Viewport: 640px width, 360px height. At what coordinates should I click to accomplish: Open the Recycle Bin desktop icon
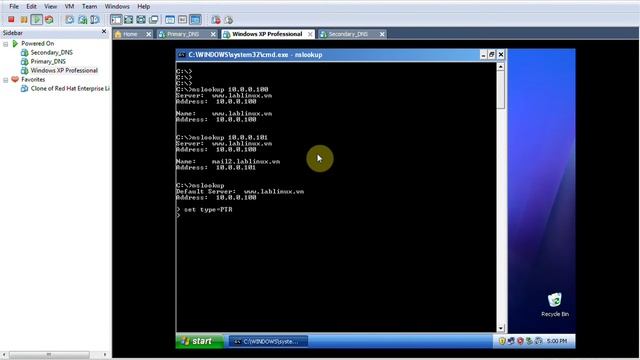(555, 304)
